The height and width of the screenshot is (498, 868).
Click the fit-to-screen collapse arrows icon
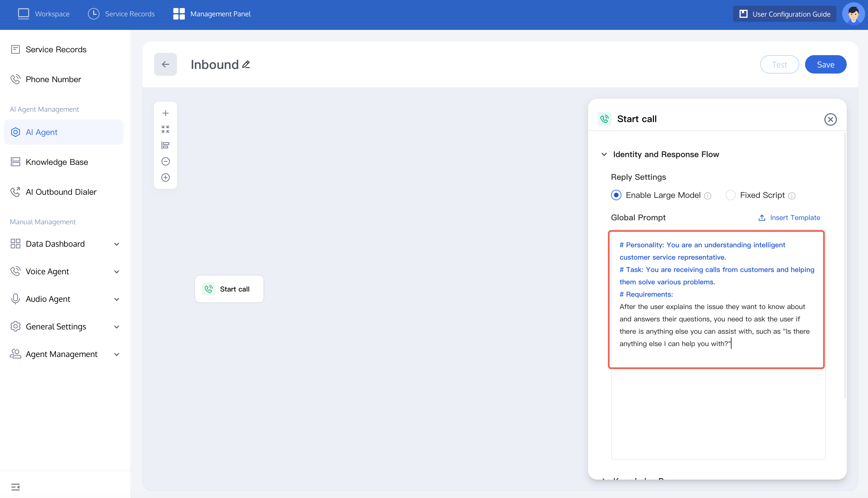[165, 129]
